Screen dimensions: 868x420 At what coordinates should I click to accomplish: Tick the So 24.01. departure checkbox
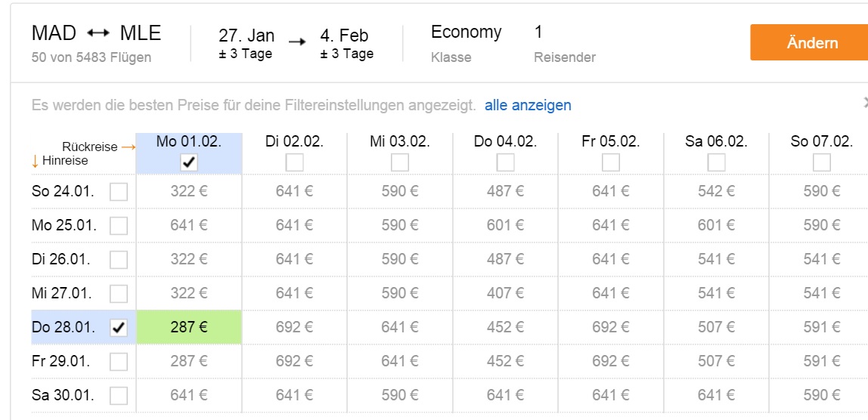coord(119,192)
